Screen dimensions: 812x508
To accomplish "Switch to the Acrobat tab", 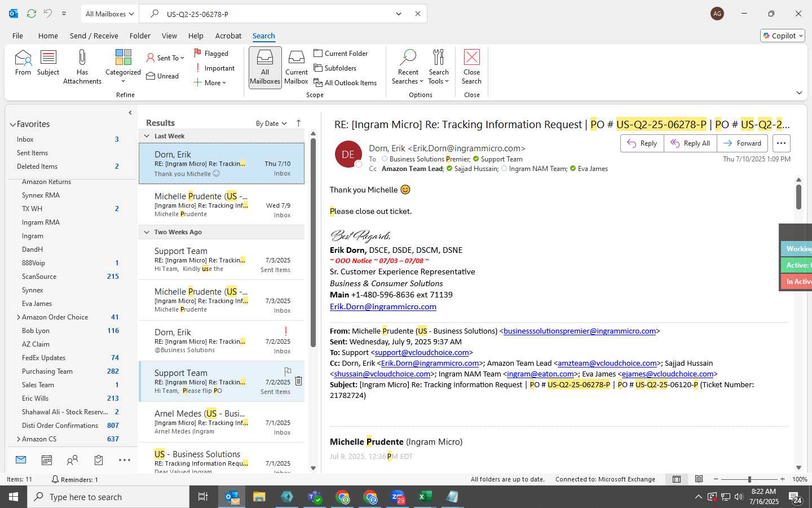I will pyautogui.click(x=228, y=36).
